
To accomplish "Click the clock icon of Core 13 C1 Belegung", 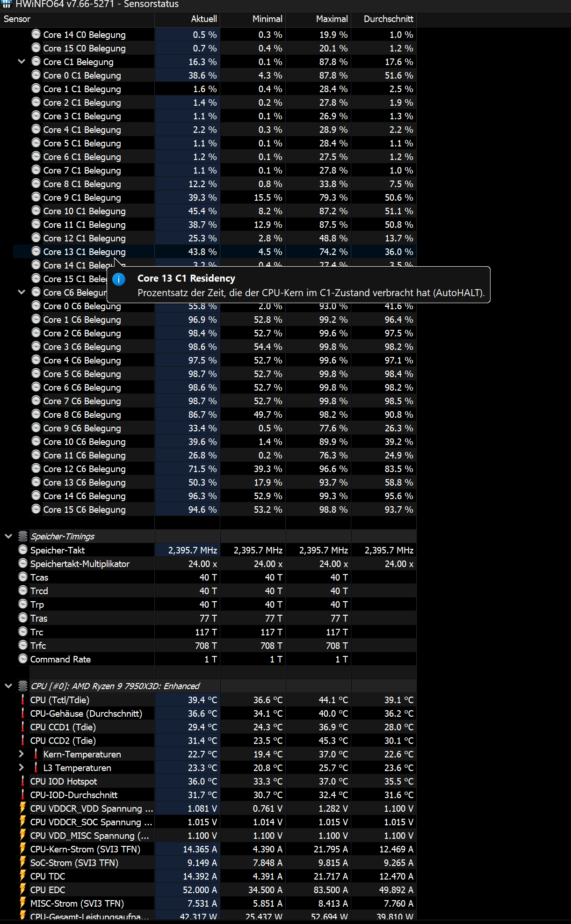I will click(x=36, y=251).
